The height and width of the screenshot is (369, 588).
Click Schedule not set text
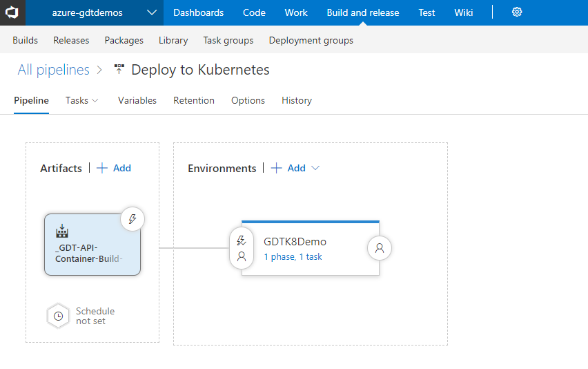coord(95,316)
